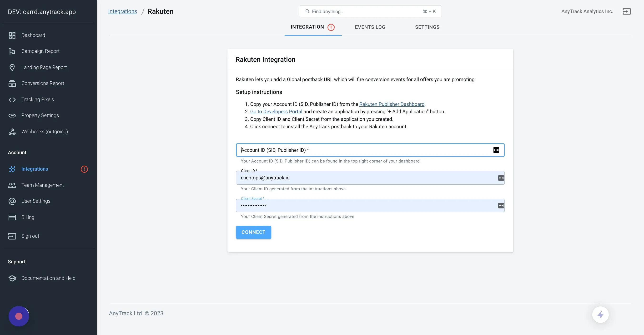Click the Billing card icon

coord(12,217)
